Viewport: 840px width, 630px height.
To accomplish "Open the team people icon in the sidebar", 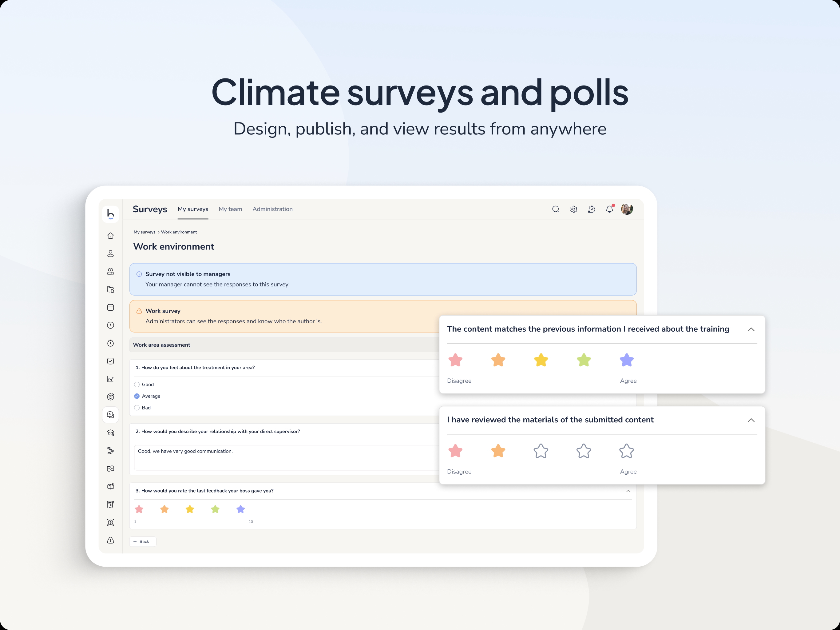I will click(110, 271).
